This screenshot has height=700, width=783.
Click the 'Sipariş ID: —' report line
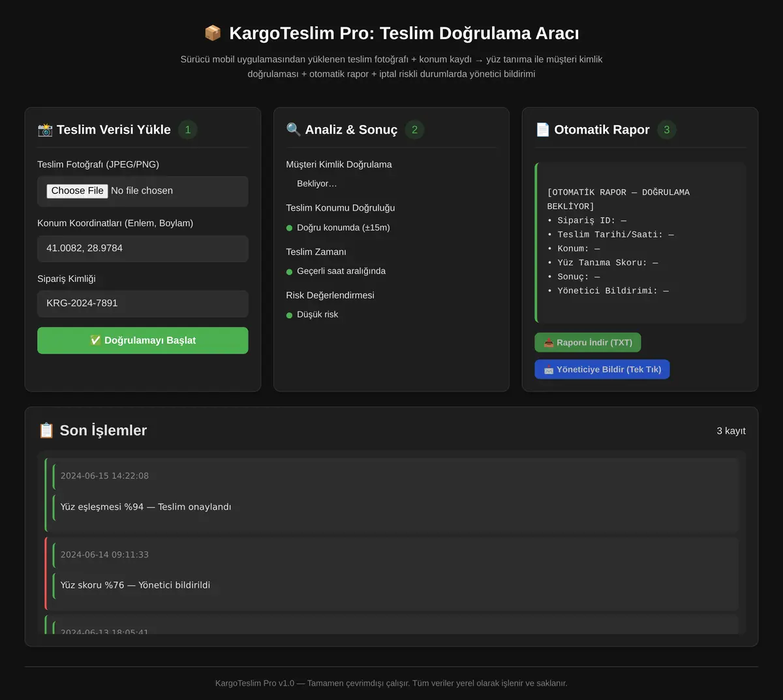[587, 221]
